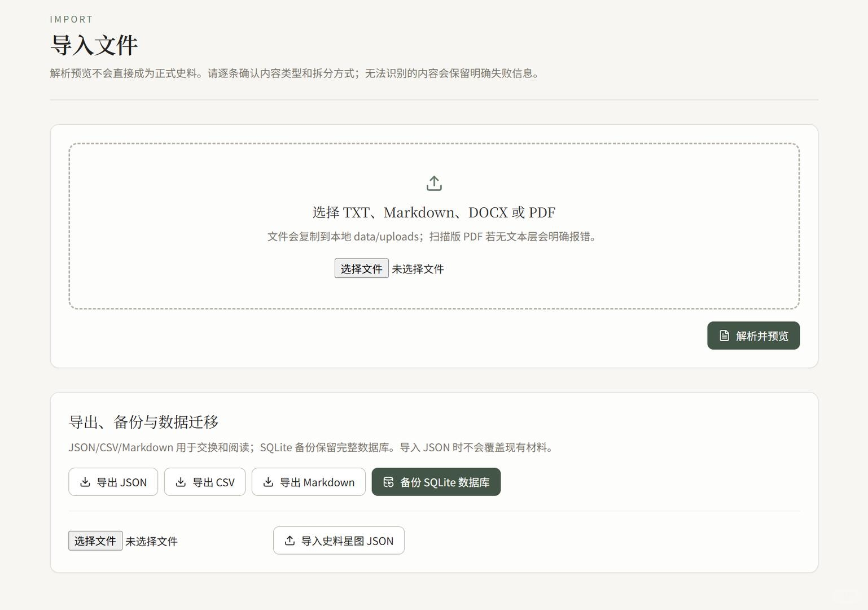Viewport: 868px width, 610px height.
Task: Click the IMPORT label above the heading
Action: (71, 19)
